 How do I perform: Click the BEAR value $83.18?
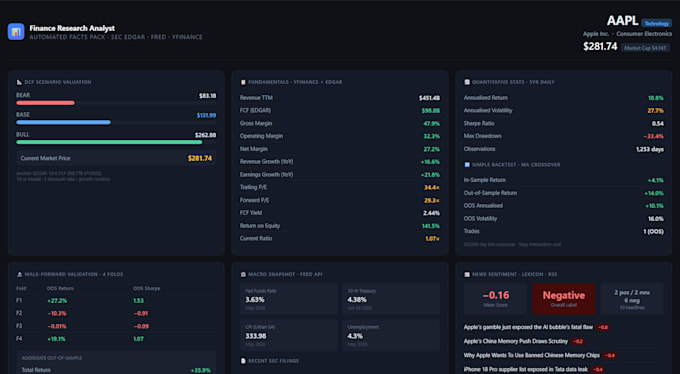(207, 96)
